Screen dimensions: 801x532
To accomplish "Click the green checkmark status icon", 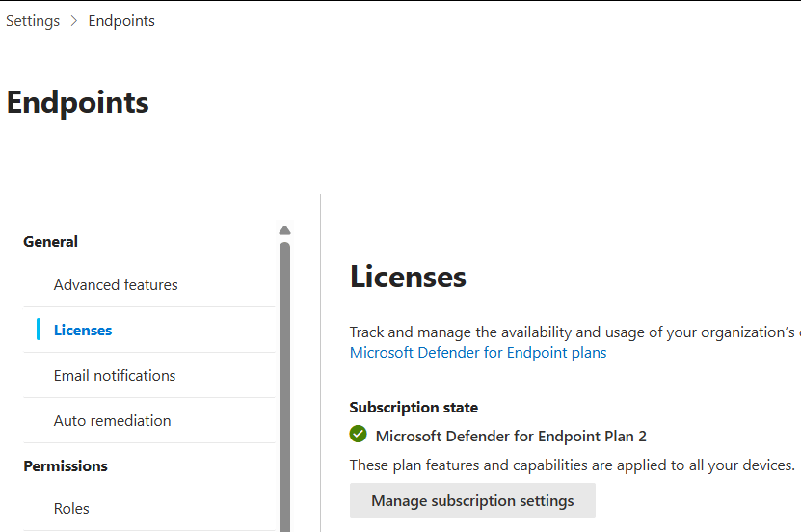I will (x=359, y=435).
